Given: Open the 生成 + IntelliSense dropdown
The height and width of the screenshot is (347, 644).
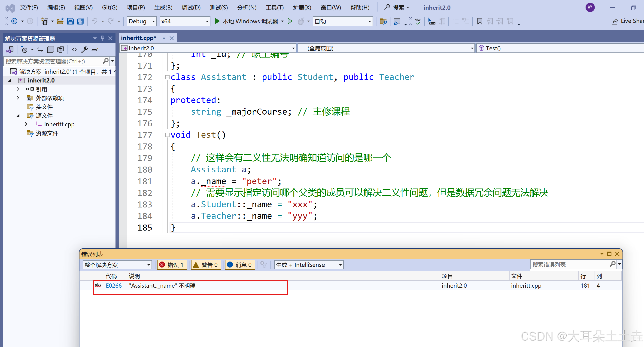Looking at the screenshot, I should (x=309, y=265).
